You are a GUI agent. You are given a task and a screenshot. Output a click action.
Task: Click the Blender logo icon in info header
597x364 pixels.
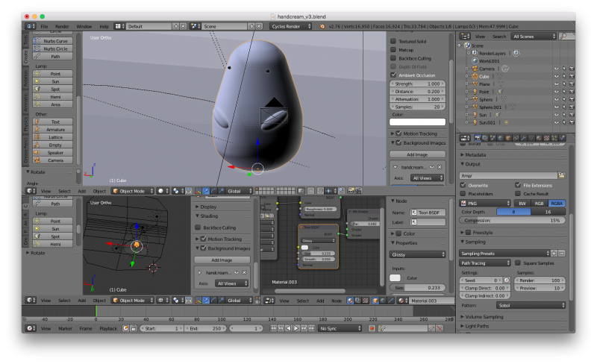pyautogui.click(x=322, y=26)
